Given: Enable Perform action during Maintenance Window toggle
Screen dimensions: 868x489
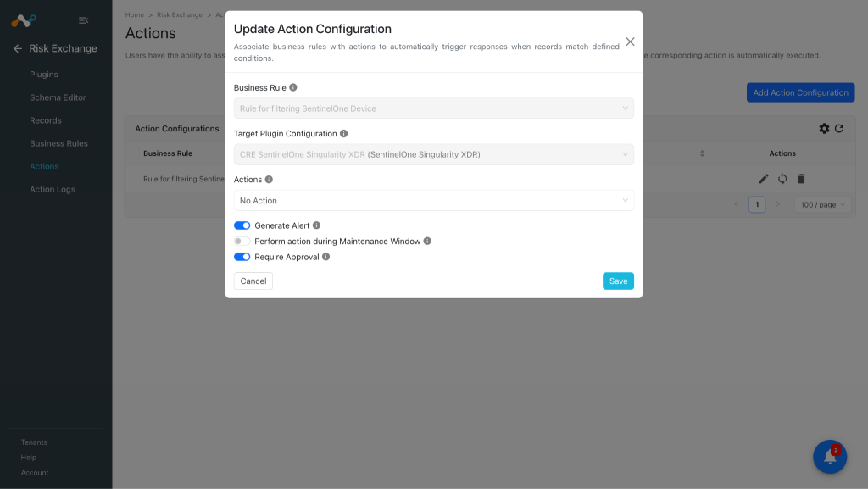Looking at the screenshot, I should [x=242, y=242].
